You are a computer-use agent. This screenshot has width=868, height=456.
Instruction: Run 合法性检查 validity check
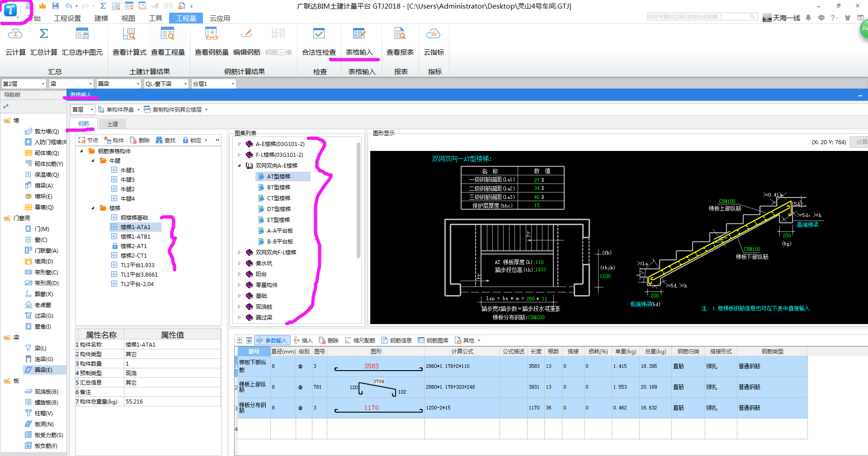point(319,42)
